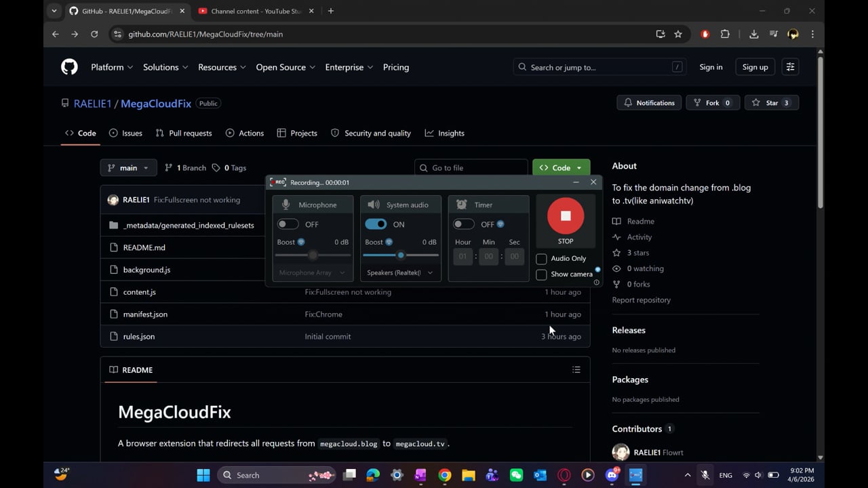Screen dimensions: 868x488
Task: Bookmark this page with the star icon
Action: [x=678, y=34]
